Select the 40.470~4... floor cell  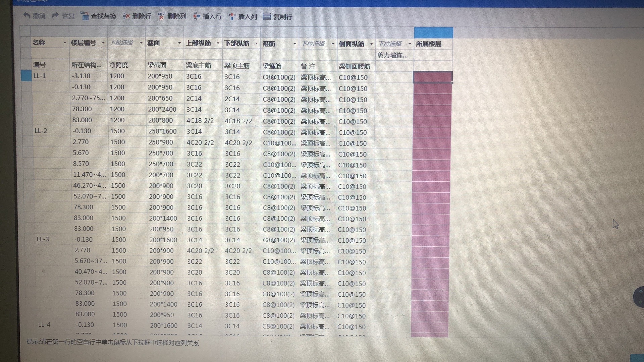coord(91,271)
